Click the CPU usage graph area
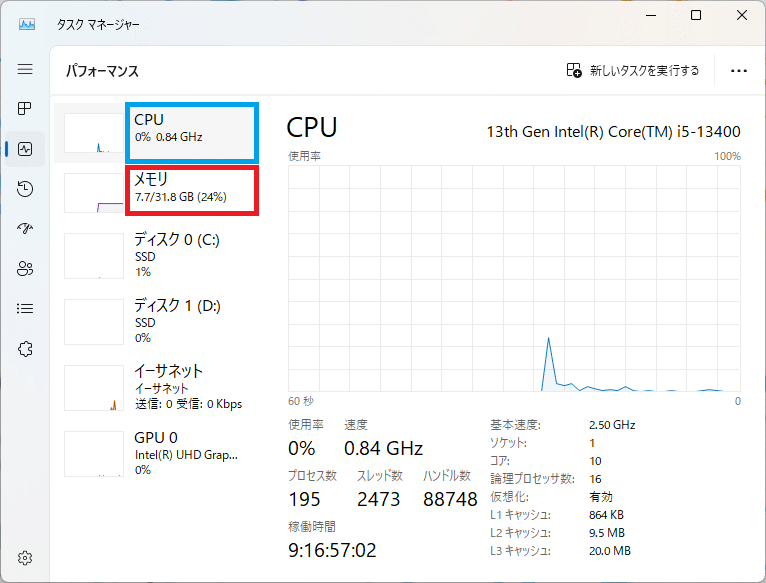 point(514,279)
